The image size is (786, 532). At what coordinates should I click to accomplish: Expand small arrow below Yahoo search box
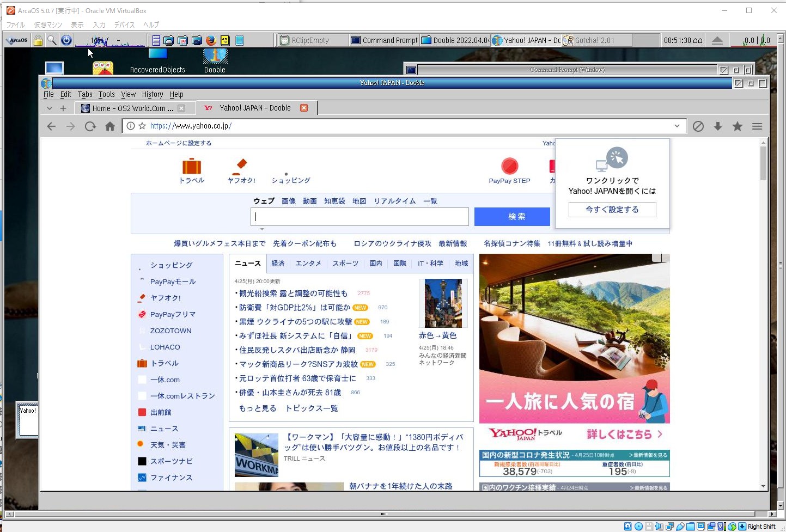tap(262, 229)
